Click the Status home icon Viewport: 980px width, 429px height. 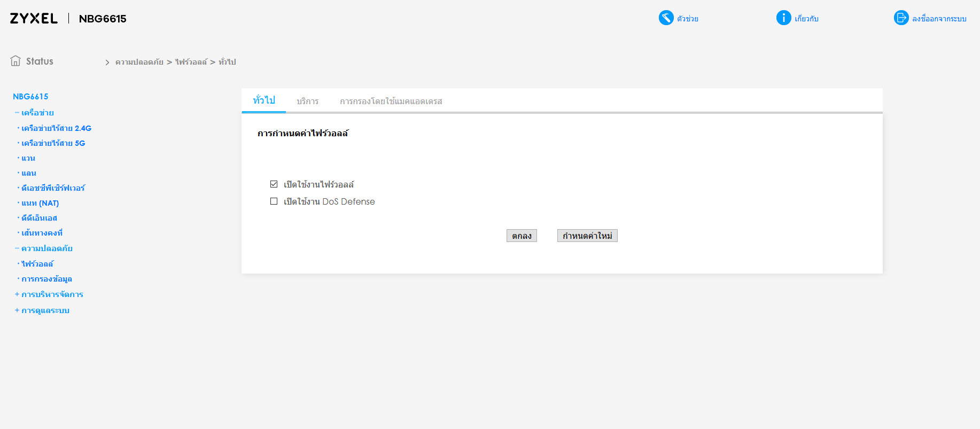[x=15, y=61]
